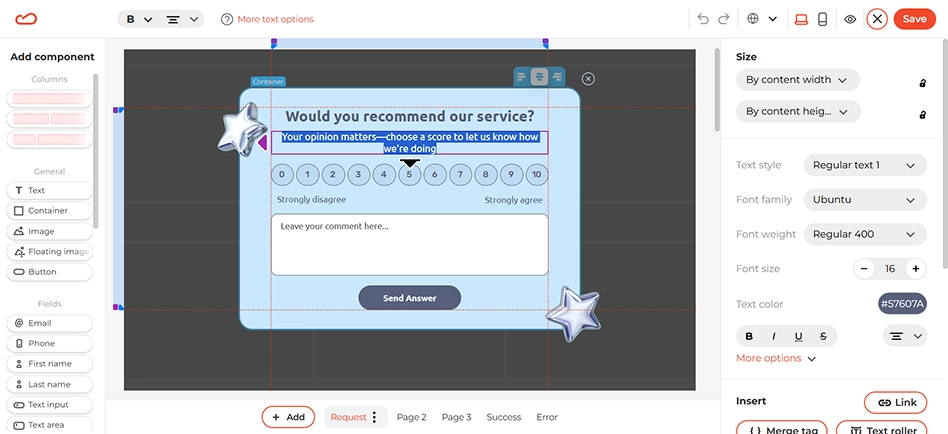
Task: Select score 10 in rating scale
Action: (x=537, y=175)
